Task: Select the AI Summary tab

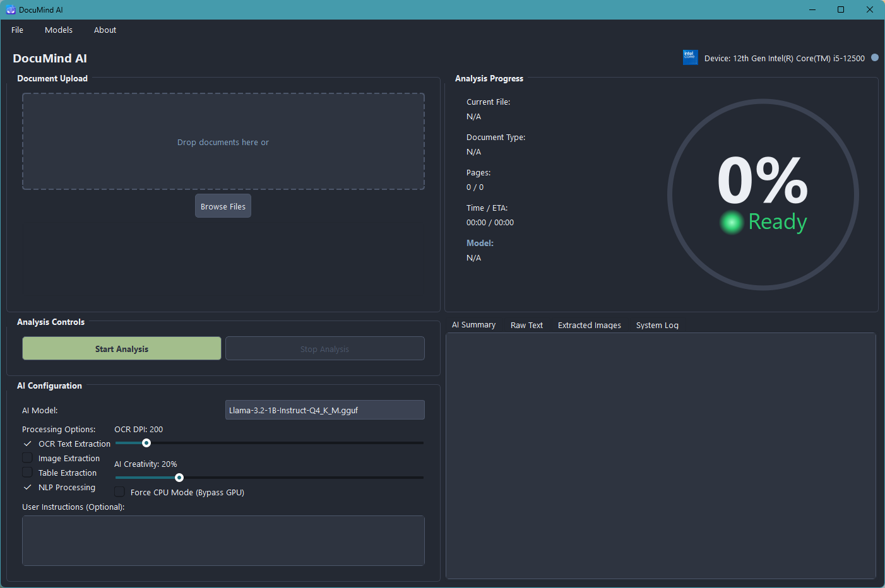Action: (x=473, y=324)
